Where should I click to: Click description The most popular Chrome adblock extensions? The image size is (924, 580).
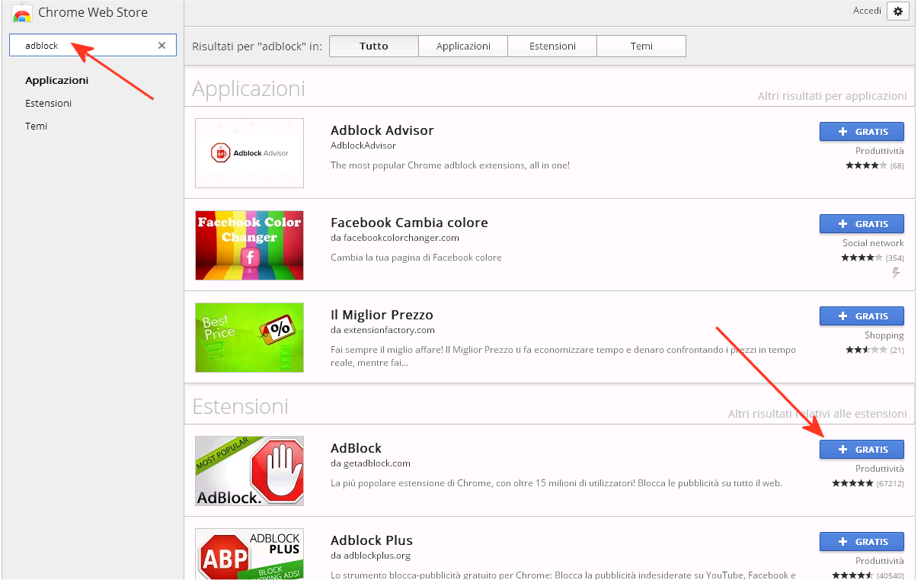click(450, 165)
